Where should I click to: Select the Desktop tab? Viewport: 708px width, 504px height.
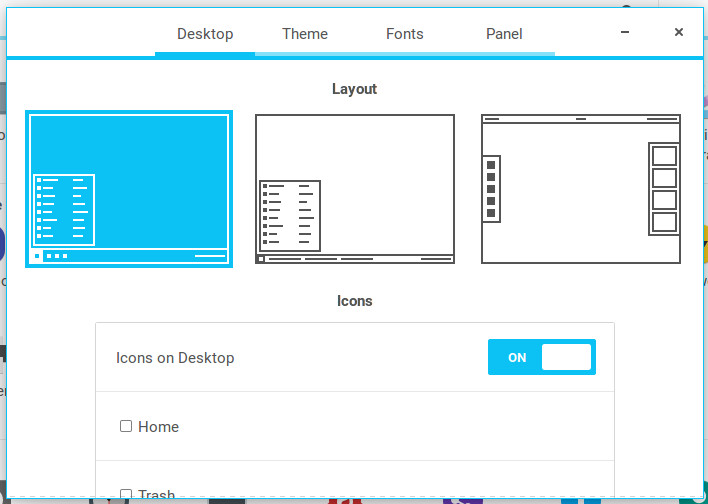[205, 34]
